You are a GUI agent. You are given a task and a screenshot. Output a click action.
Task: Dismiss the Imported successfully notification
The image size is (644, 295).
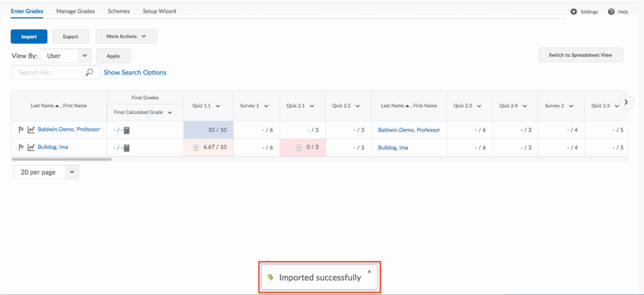[369, 272]
